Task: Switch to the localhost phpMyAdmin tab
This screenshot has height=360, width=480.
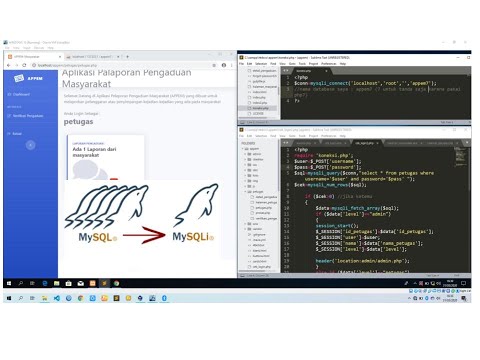Action: click(x=93, y=57)
